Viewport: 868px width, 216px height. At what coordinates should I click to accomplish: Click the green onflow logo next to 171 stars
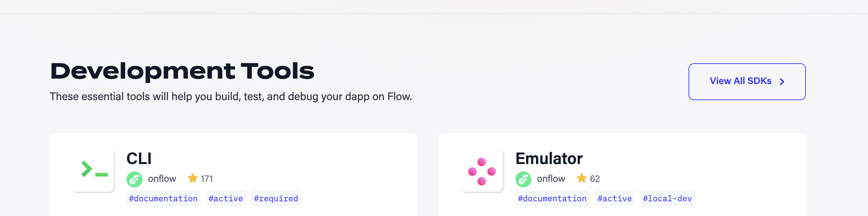coord(134,178)
